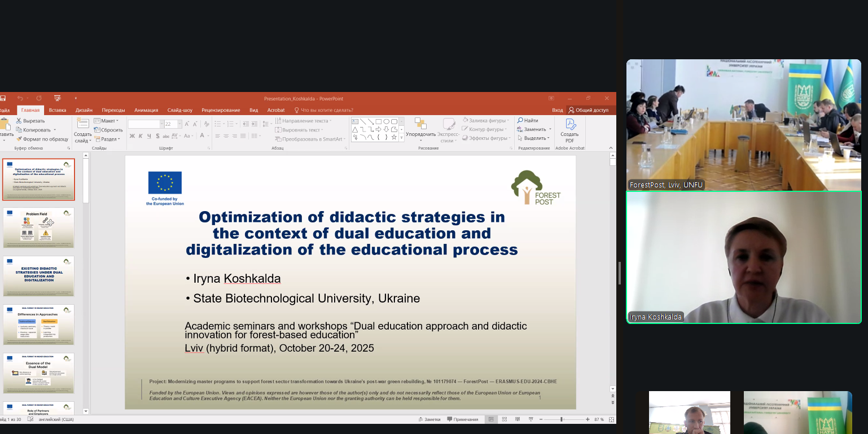
Task: Open the Acrobat ribbon tab
Action: pos(276,110)
